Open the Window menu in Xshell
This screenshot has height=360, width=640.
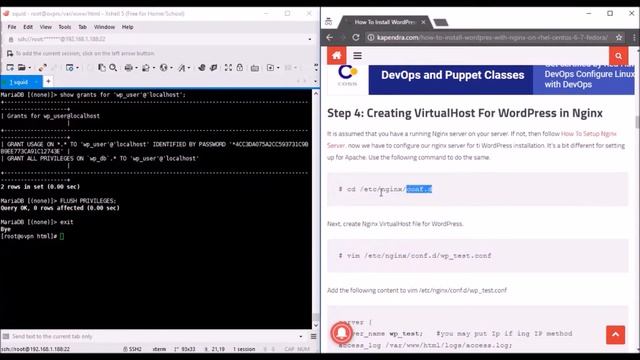coord(104,27)
